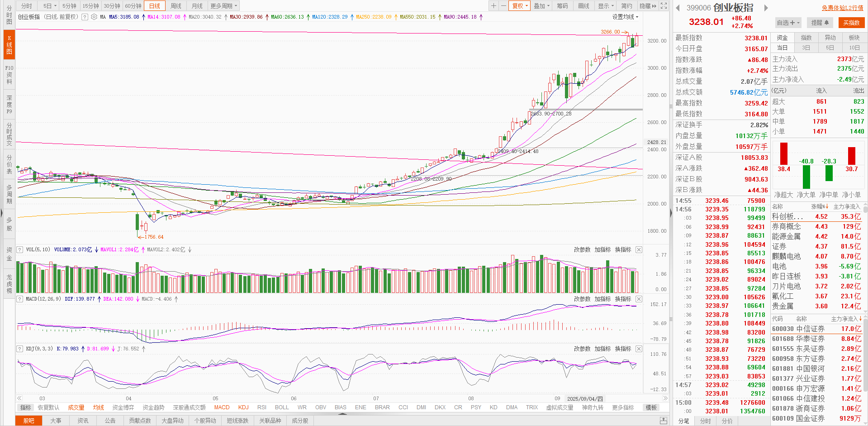Click the 买指数 orange button

coord(851,23)
